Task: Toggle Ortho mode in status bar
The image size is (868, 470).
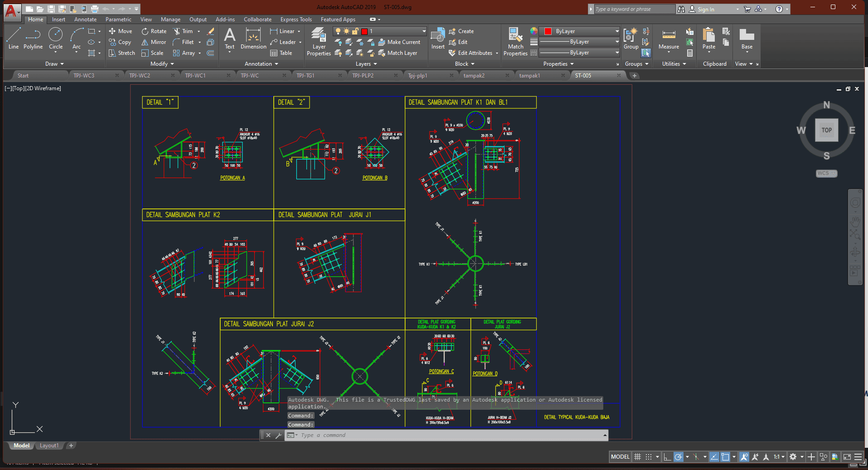Action: point(667,457)
